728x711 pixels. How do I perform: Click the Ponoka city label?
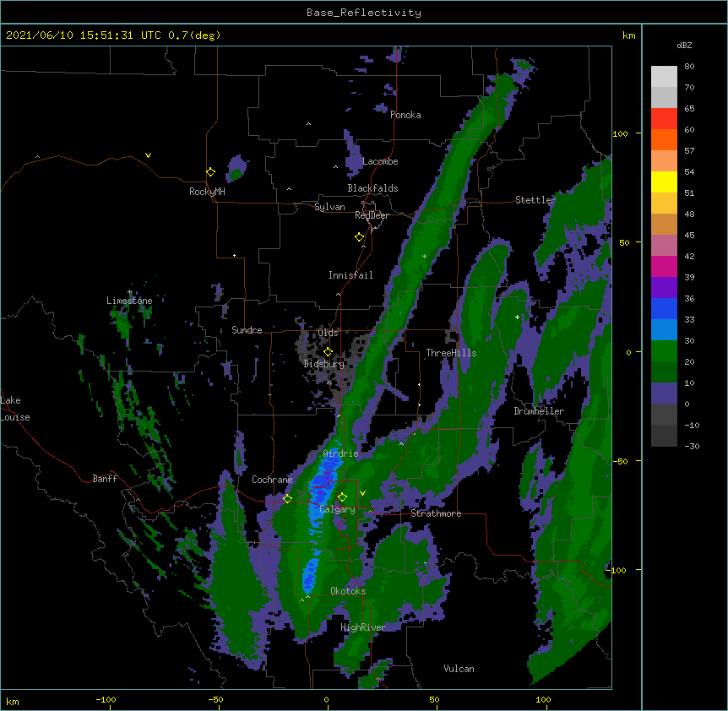[x=405, y=115]
